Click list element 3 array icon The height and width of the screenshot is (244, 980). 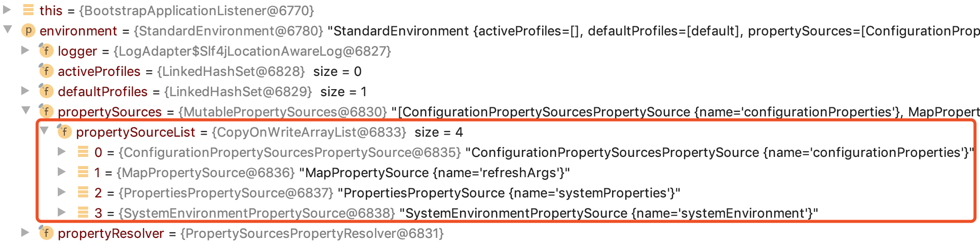pyautogui.click(x=83, y=212)
